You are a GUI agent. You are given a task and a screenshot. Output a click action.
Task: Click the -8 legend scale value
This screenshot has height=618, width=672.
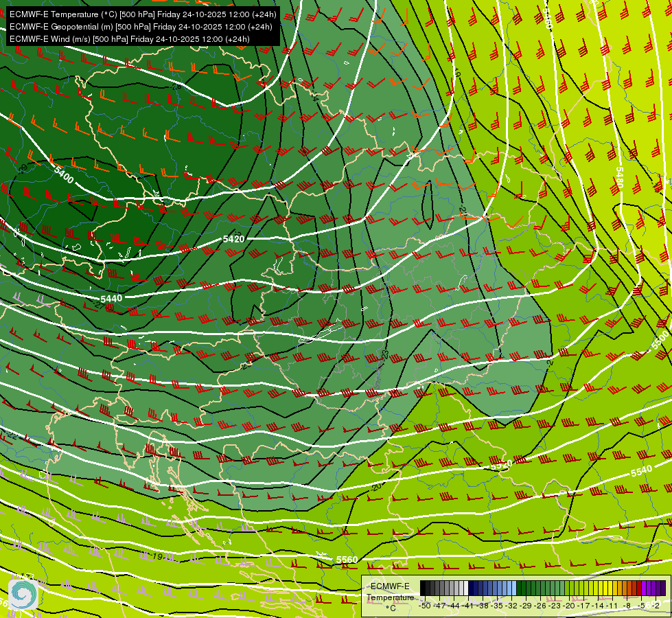point(627,606)
